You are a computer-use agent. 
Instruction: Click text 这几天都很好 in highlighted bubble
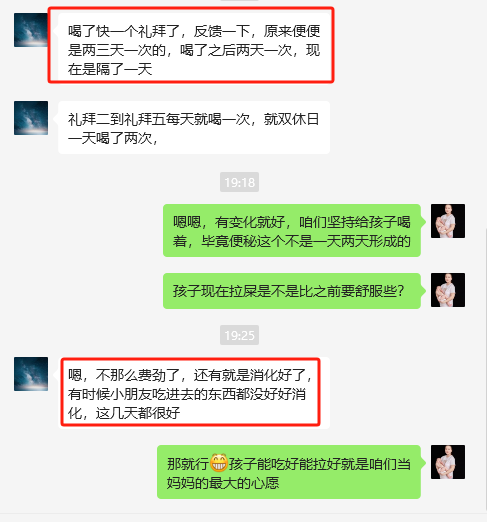(x=138, y=413)
